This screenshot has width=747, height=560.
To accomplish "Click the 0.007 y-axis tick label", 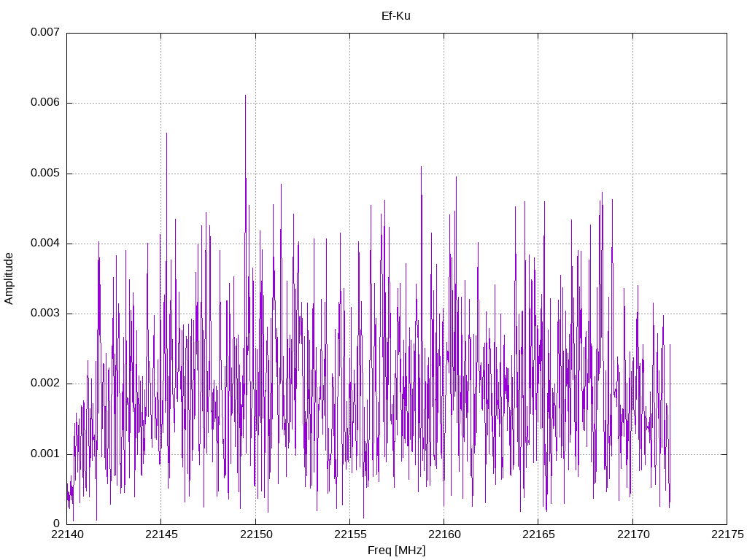I will click(x=45, y=32).
